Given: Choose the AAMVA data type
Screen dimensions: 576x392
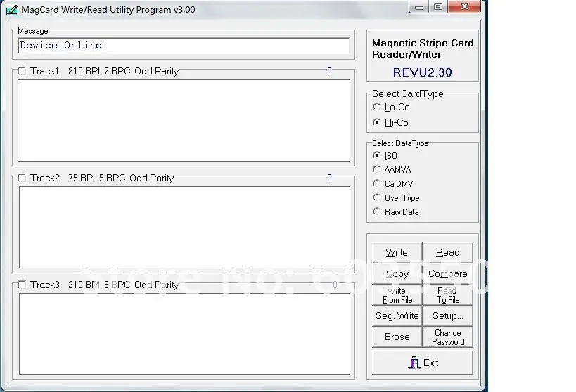Looking at the screenshot, I should pyautogui.click(x=376, y=169).
